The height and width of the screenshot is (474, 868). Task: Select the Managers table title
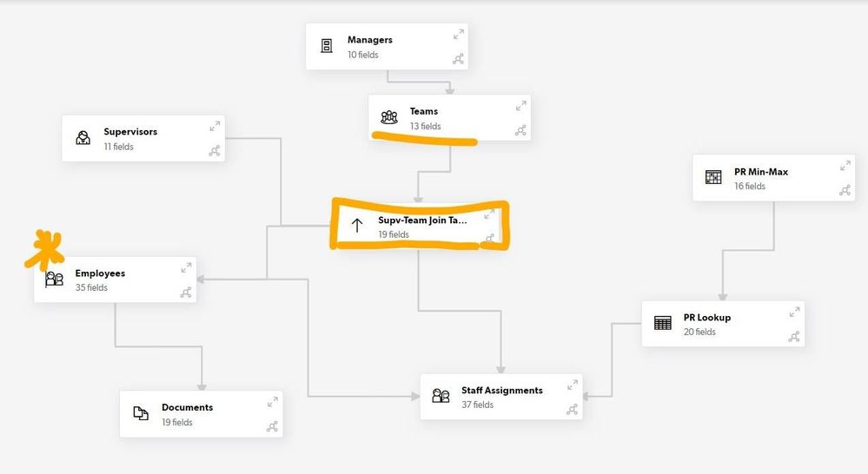(370, 40)
